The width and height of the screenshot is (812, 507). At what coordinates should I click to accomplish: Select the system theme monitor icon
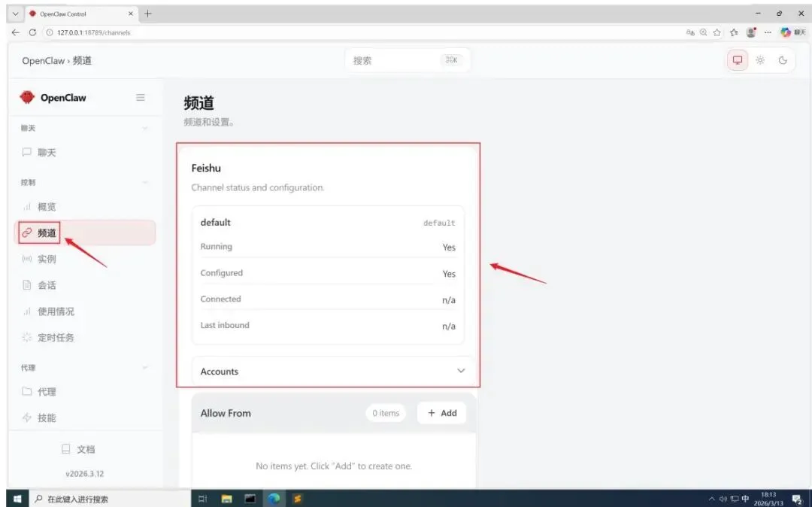point(738,60)
